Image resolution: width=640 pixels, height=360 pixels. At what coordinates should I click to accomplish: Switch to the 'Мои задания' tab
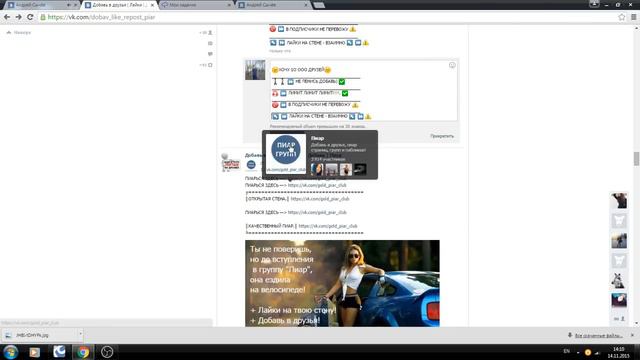pos(194,5)
